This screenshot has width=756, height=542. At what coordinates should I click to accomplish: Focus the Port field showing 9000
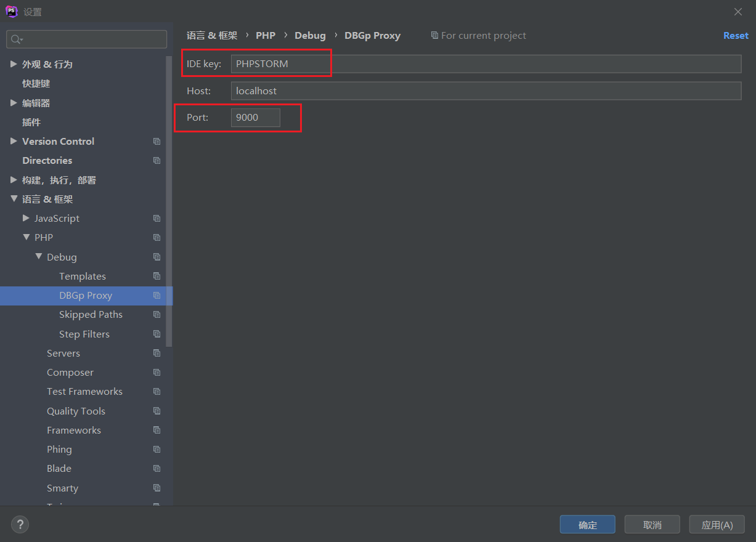point(256,117)
